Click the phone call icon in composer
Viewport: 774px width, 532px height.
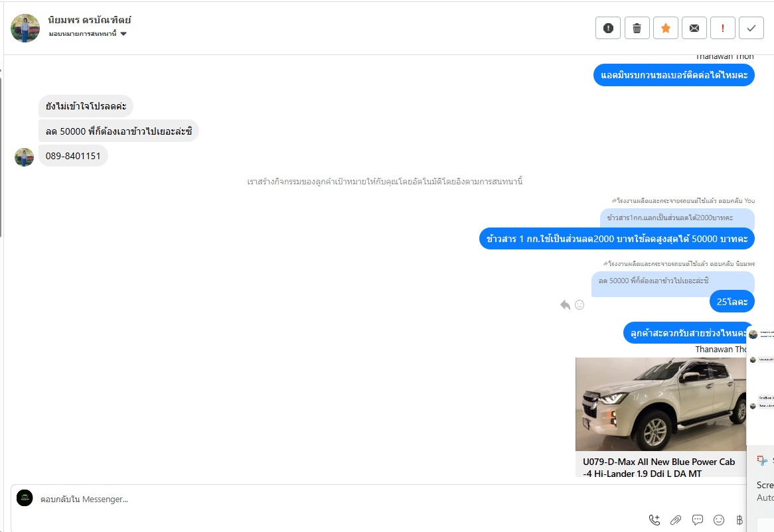coord(655,519)
